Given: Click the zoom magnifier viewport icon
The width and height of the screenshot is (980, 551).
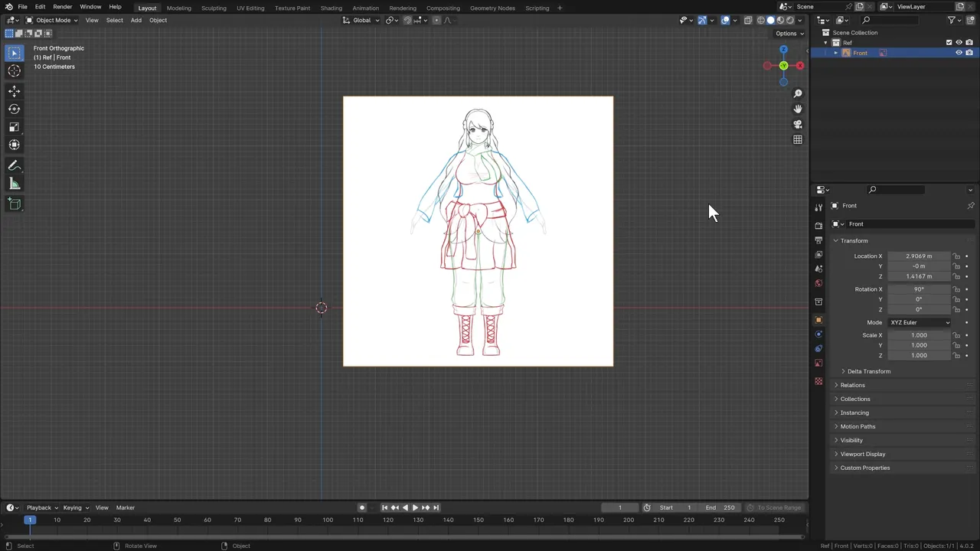Looking at the screenshot, I should point(798,93).
